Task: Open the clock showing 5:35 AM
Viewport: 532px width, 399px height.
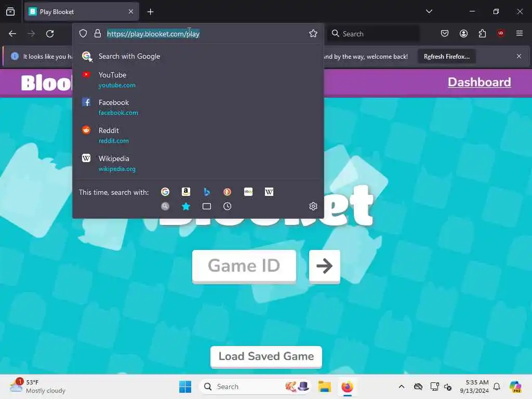Action: [x=474, y=387]
